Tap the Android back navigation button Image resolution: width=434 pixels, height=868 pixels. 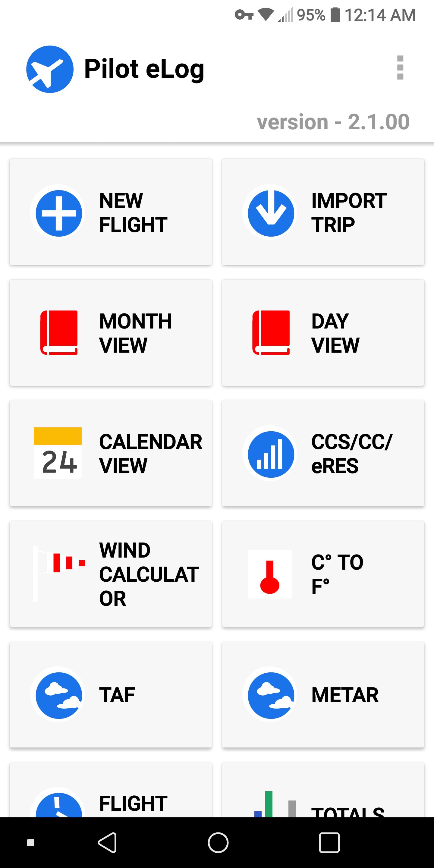108,842
